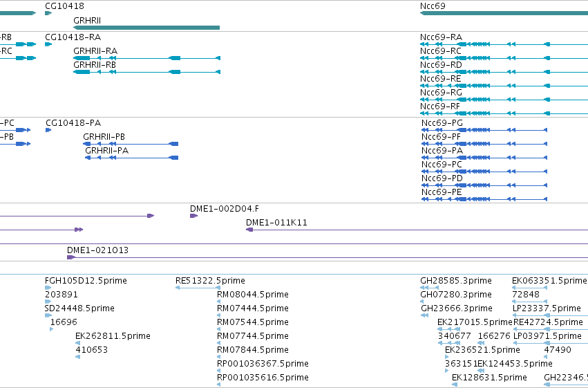Select EST RE42724.5prime
Viewport: 588px width, 388px height.
pyautogui.click(x=548, y=322)
